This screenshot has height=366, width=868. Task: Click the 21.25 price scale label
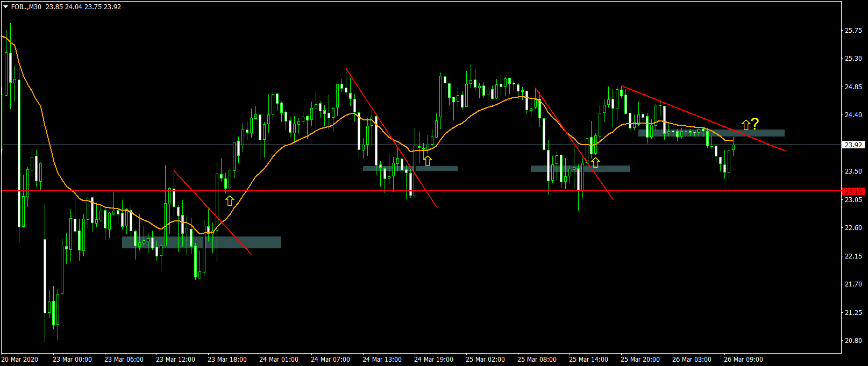pos(853,313)
